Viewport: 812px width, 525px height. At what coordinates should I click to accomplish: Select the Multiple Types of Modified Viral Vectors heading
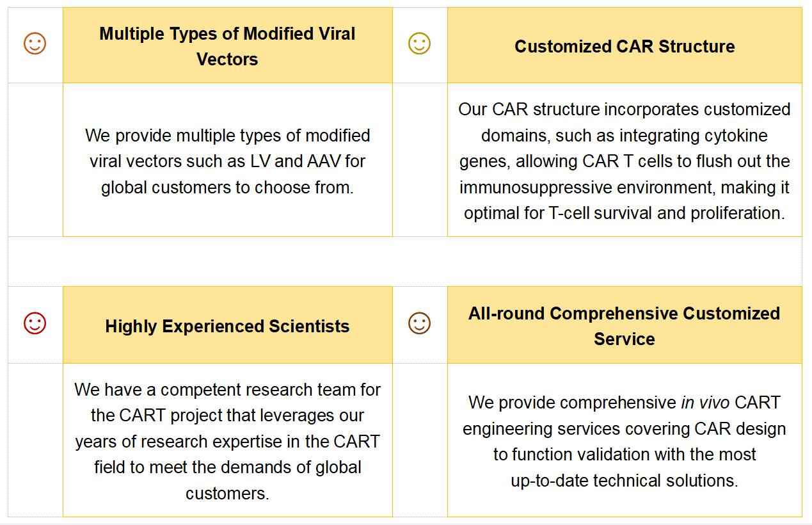[227, 46]
